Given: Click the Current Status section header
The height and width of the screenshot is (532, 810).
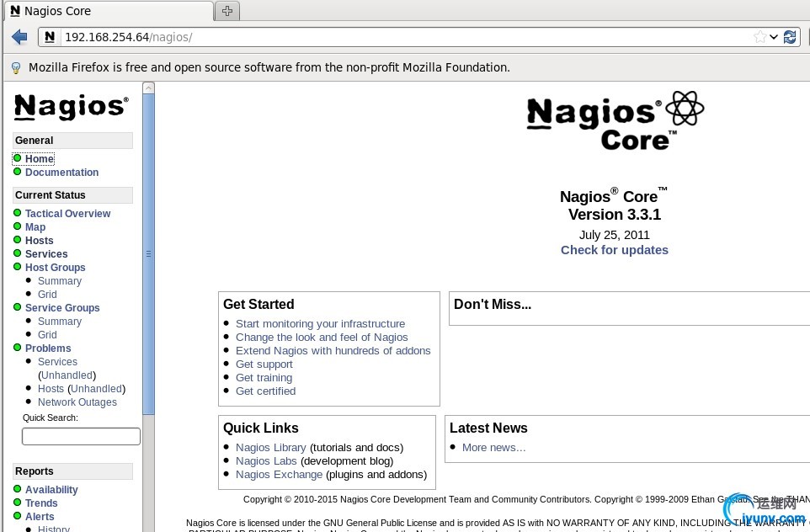Looking at the screenshot, I should pos(72,195).
